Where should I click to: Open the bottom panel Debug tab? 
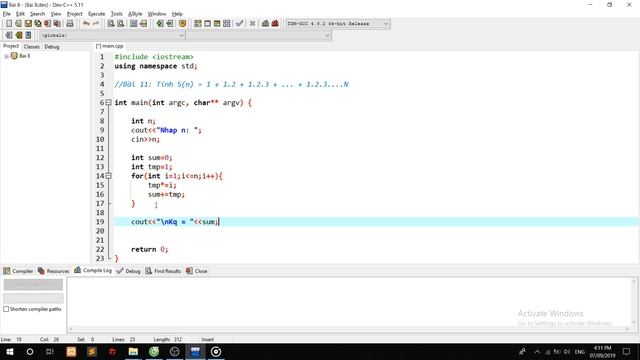click(129, 271)
